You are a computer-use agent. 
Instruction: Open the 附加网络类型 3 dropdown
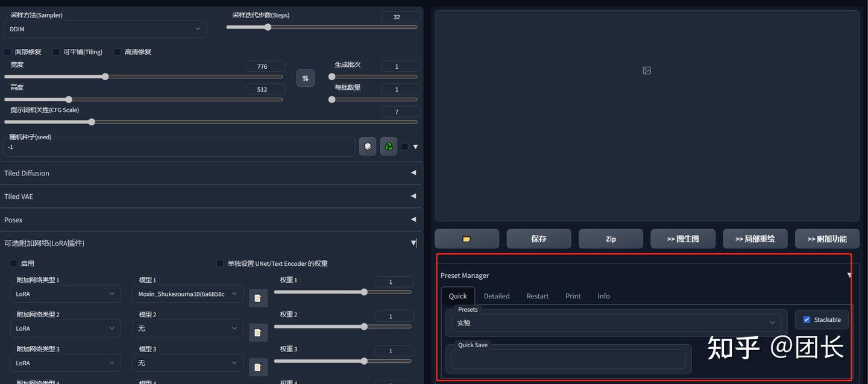tap(65, 363)
